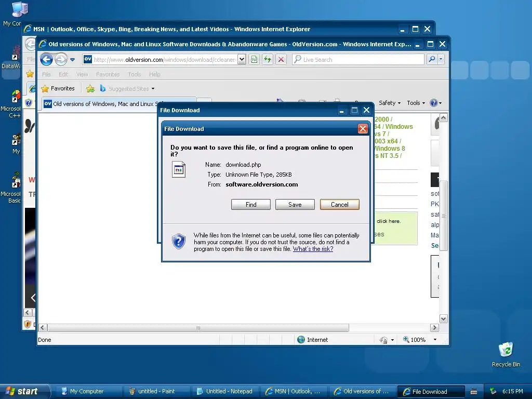Image resolution: width=532 pixels, height=399 pixels.
Task: Expand the address bar URL history dropdown
Action: click(x=242, y=60)
